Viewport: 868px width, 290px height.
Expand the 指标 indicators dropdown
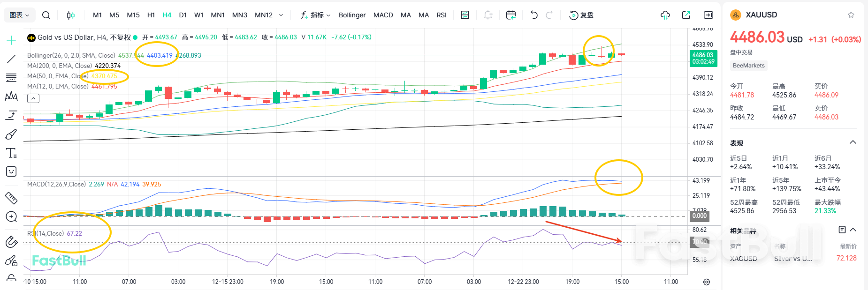(x=316, y=15)
